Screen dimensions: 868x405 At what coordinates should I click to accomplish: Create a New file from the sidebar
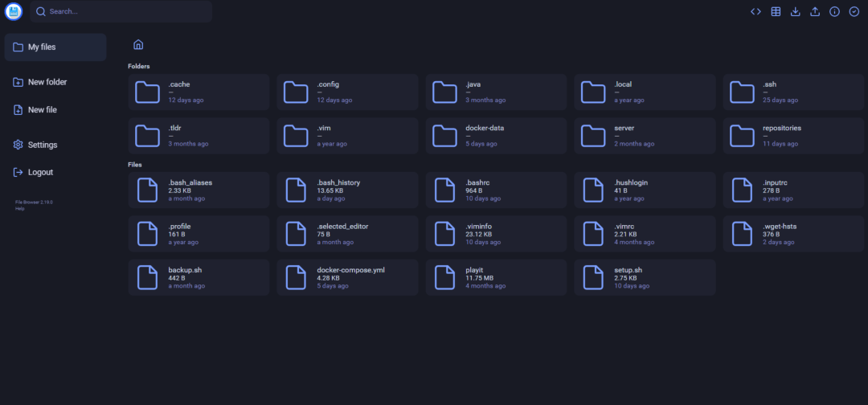coord(55,109)
